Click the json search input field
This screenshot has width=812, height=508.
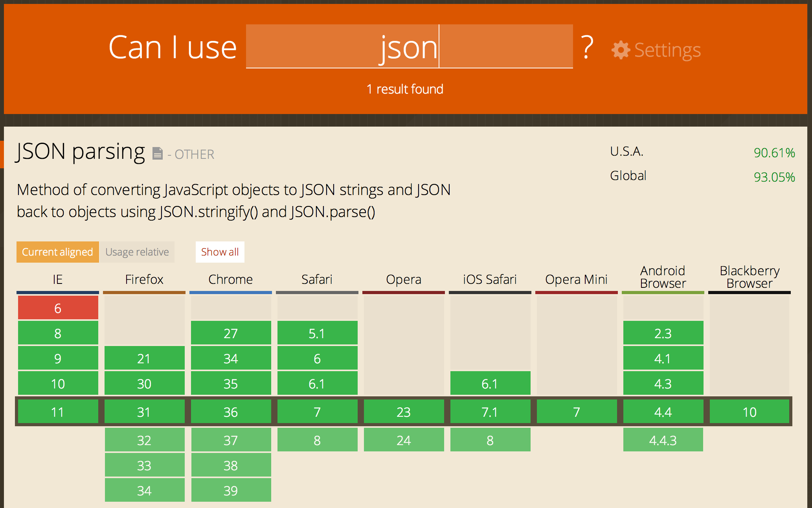coord(409,47)
